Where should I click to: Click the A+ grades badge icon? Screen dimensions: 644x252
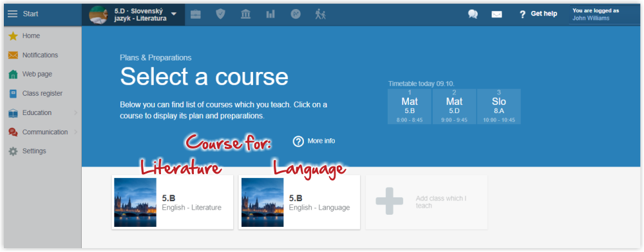[296, 14]
